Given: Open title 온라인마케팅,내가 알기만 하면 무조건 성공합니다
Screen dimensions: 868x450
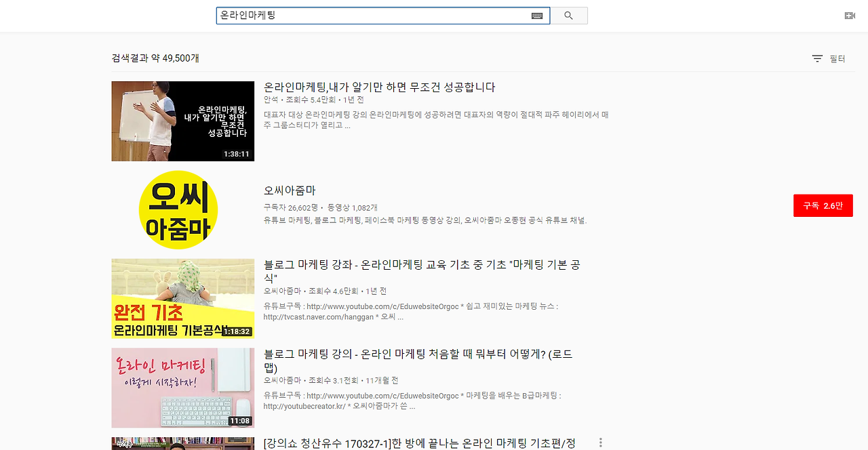Looking at the screenshot, I should [380, 87].
